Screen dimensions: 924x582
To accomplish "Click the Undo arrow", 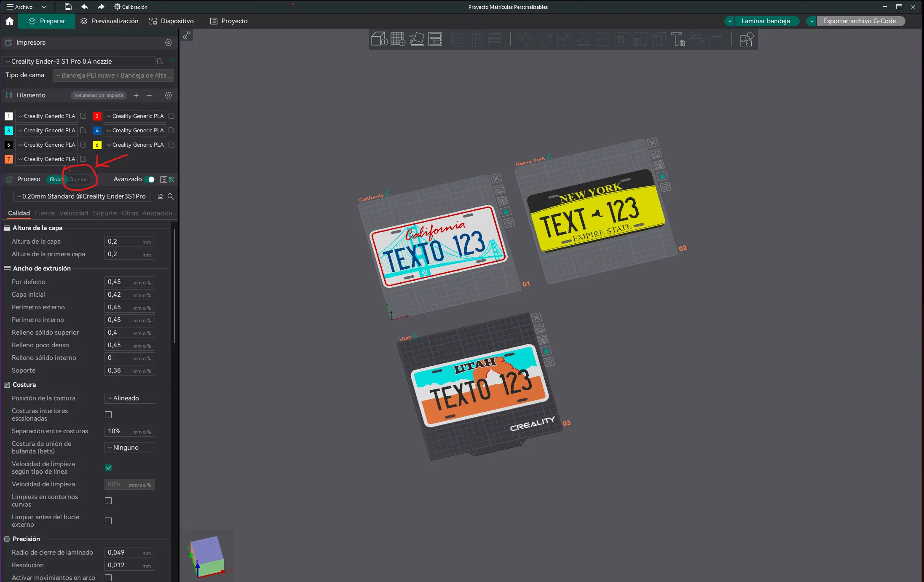I will click(x=85, y=7).
